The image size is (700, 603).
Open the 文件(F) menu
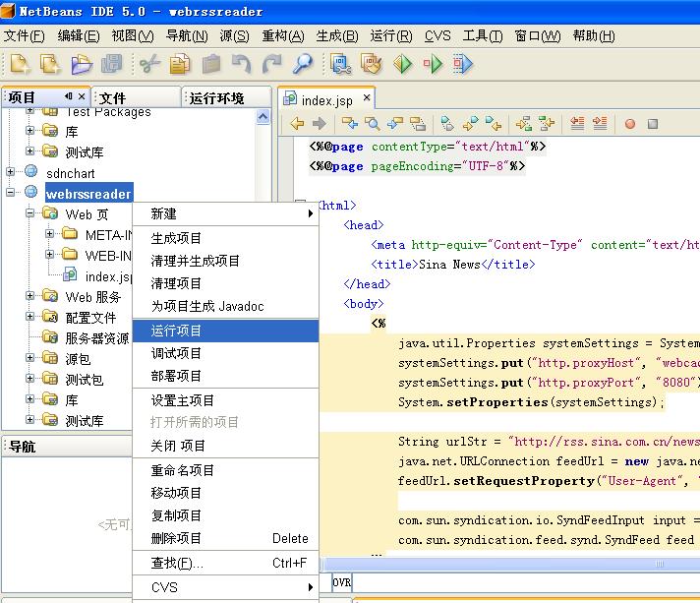25,35
